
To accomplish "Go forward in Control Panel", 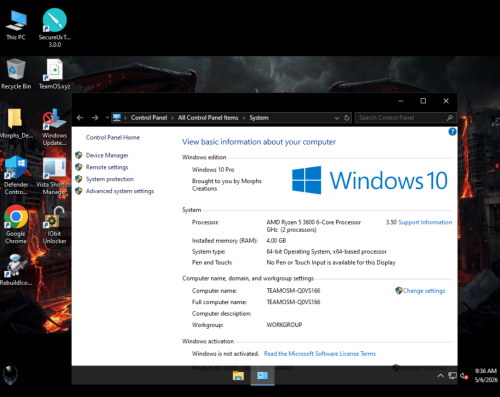I will pyautogui.click(x=95, y=118).
